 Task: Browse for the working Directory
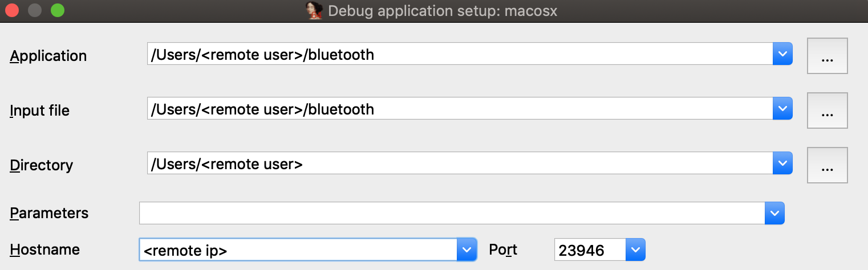tap(827, 165)
